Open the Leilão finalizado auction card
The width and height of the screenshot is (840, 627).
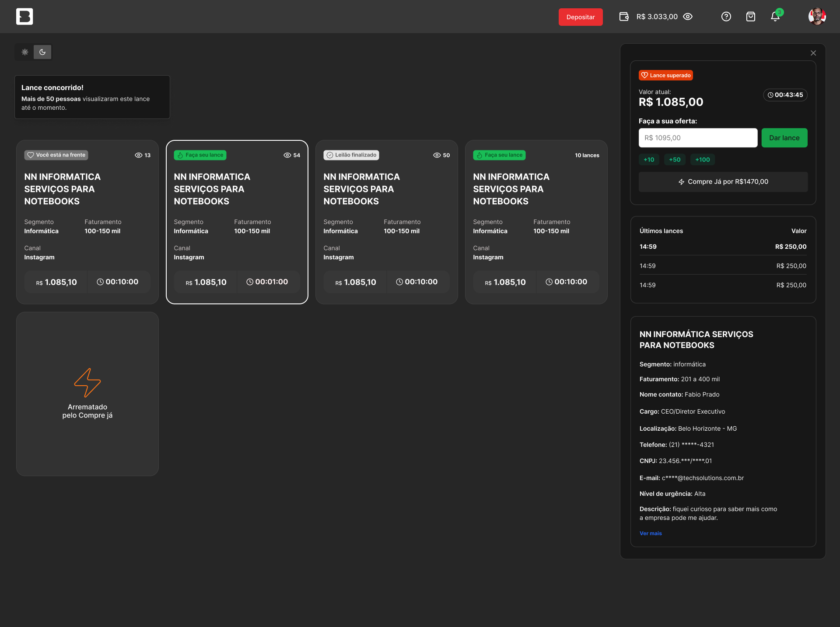[x=386, y=222]
